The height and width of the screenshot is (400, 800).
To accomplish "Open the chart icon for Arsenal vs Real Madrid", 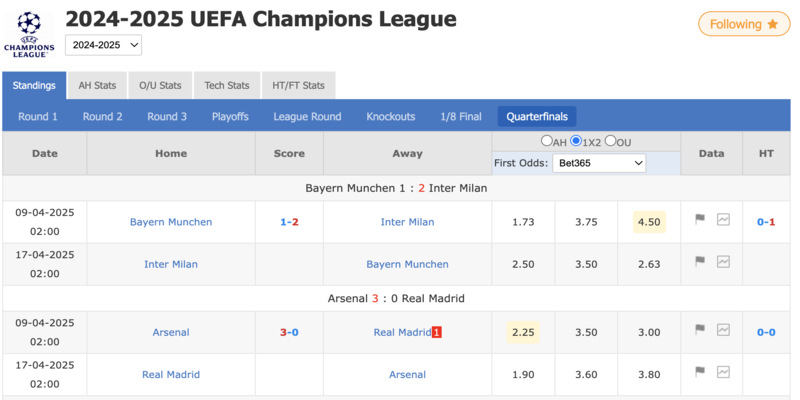I will click(723, 330).
